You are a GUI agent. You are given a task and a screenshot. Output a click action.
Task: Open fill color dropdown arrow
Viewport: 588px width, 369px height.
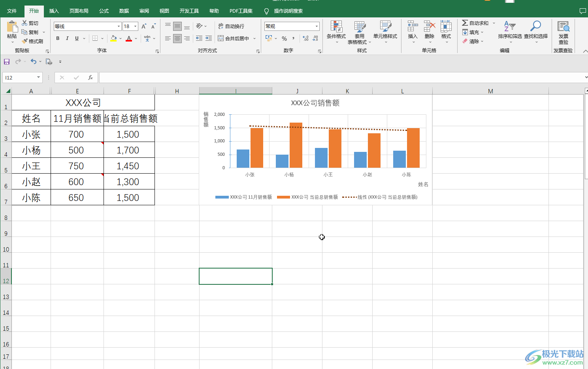click(121, 39)
